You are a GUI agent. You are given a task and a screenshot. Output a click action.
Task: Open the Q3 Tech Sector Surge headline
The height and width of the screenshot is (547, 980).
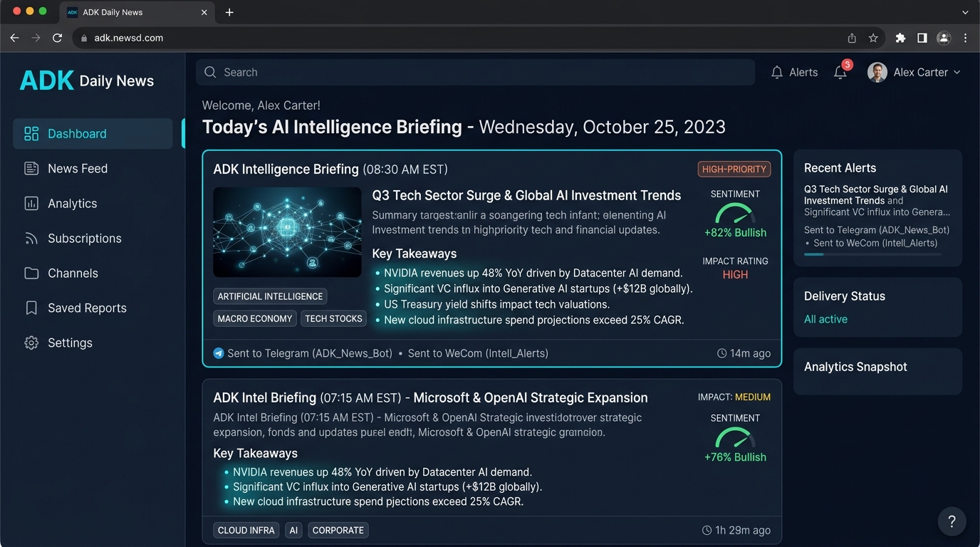(x=526, y=195)
